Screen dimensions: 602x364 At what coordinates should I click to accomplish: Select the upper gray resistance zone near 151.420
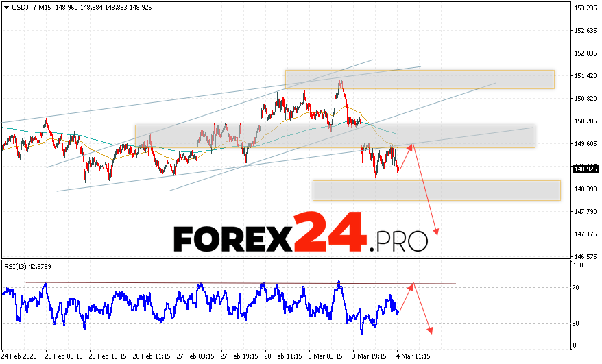(x=420, y=79)
